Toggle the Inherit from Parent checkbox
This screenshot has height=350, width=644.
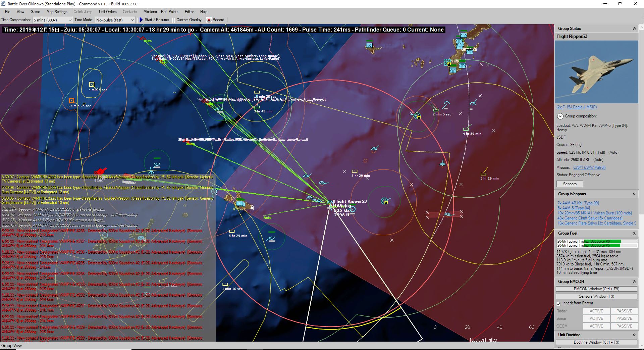coord(558,304)
